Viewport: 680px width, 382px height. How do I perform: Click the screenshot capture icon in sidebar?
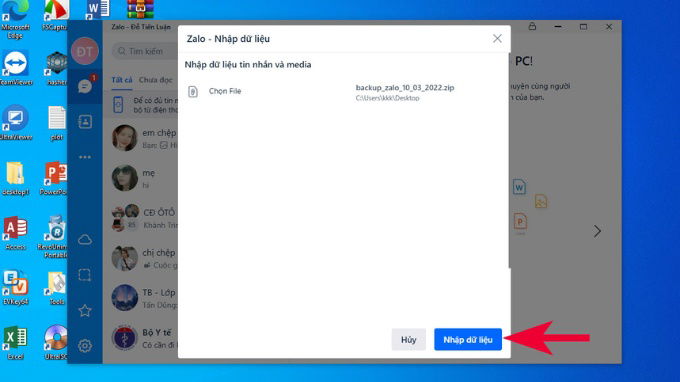coord(85,275)
